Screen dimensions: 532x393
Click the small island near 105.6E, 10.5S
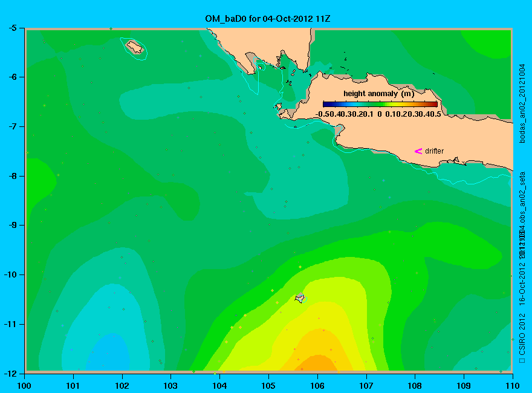300,298
